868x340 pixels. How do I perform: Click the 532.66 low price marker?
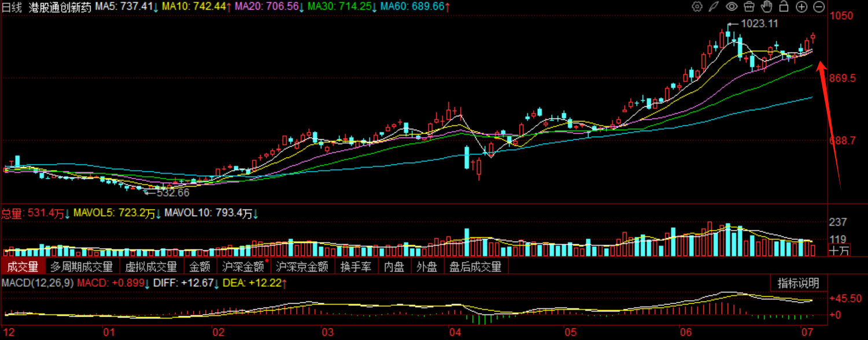click(x=173, y=193)
